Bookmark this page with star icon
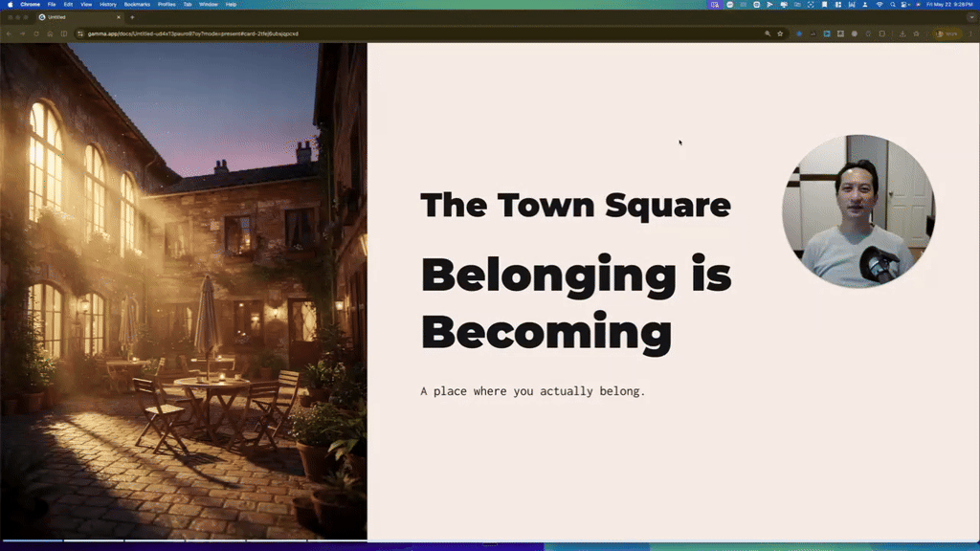This screenshot has height=551, width=980. (x=780, y=33)
